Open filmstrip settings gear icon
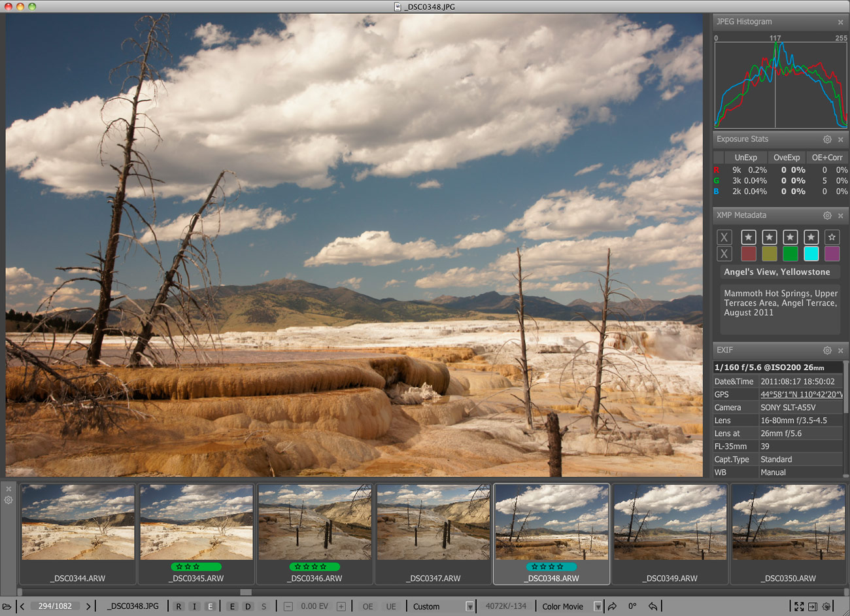The height and width of the screenshot is (616, 850). point(8,500)
